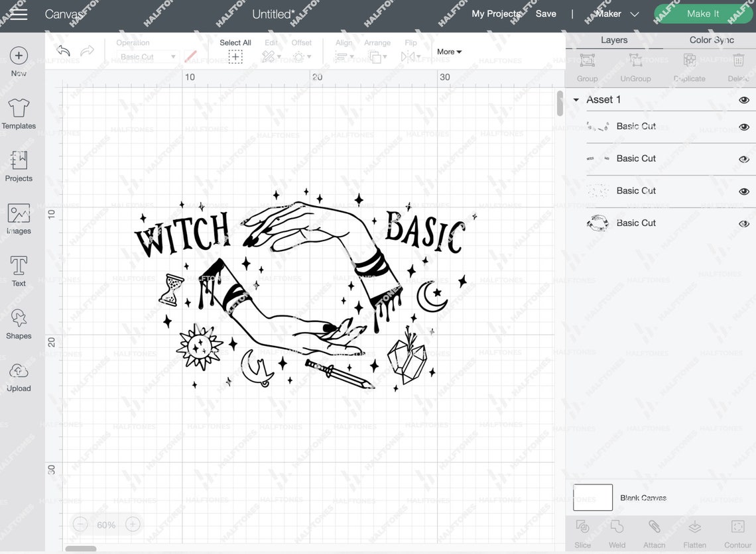The width and height of the screenshot is (756, 554).
Task: Switch to the Color Sync tab
Action: point(712,39)
